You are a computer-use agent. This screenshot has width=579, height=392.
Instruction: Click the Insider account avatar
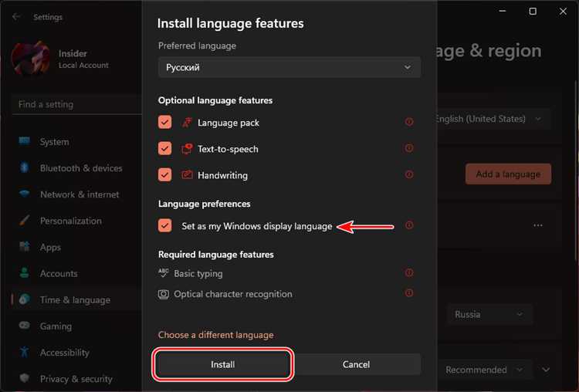pos(30,59)
